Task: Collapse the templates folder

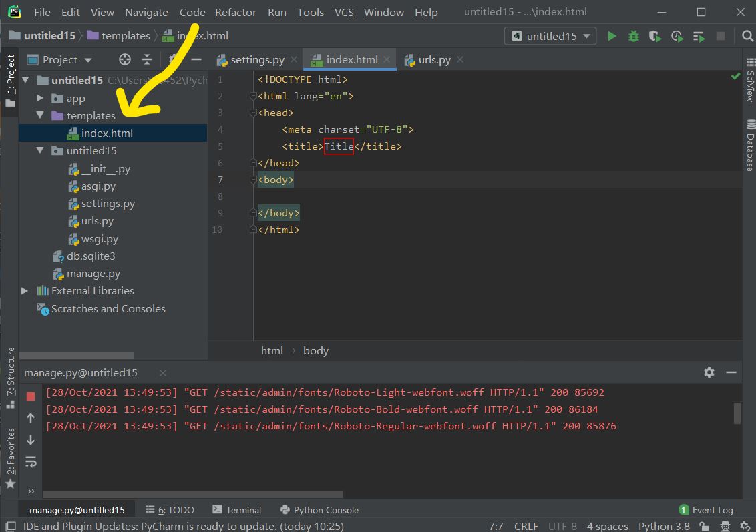Action: [40, 115]
